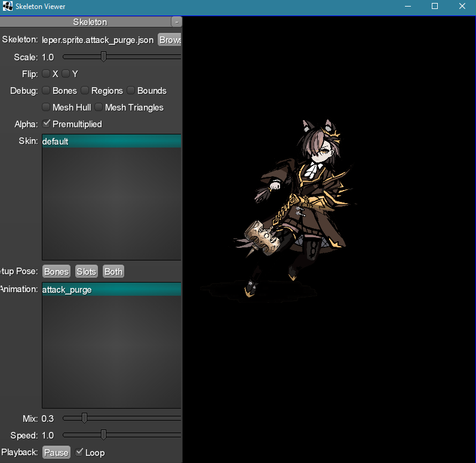
Task: Pause the animation playback
Action: (57, 452)
